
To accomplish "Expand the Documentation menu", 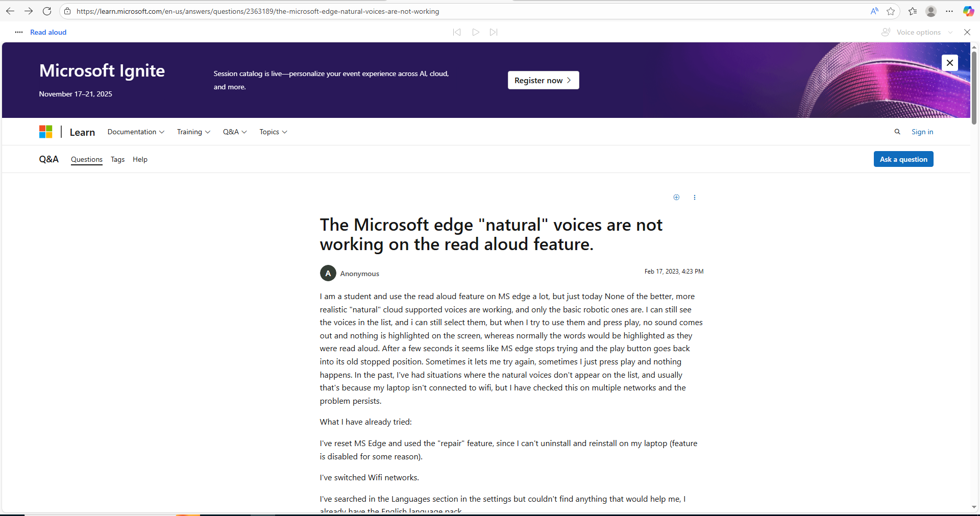I will [136, 132].
